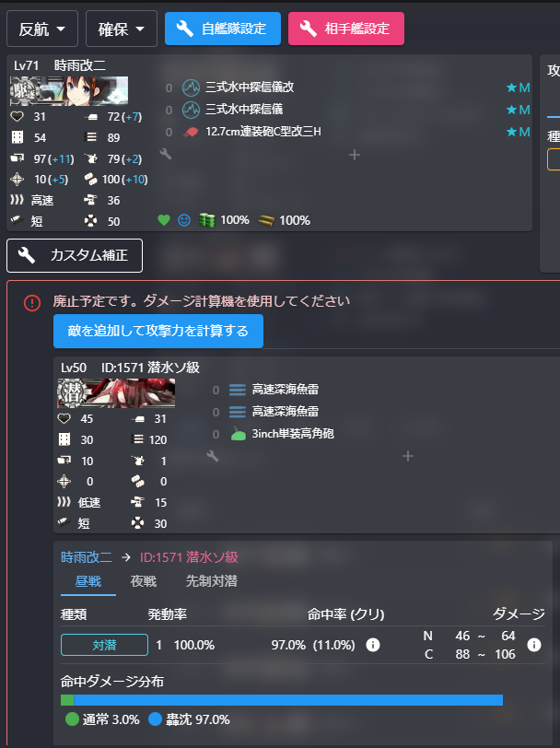
Task: Click the plus icon to add 時雨改二 equipment
Action: 355,155
